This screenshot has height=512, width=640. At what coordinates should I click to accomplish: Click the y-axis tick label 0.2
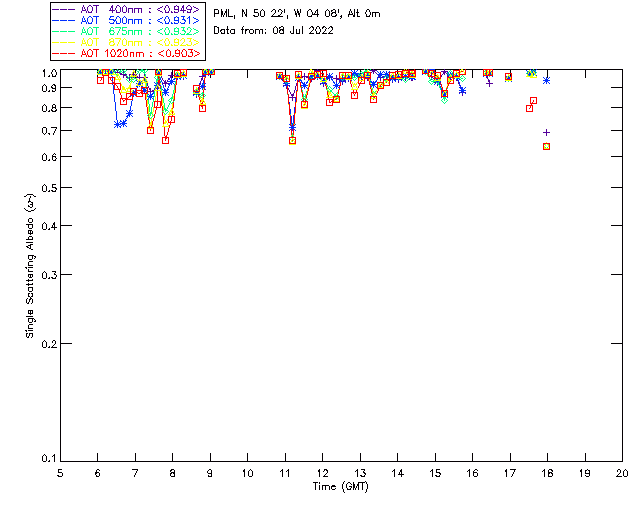coord(48,343)
